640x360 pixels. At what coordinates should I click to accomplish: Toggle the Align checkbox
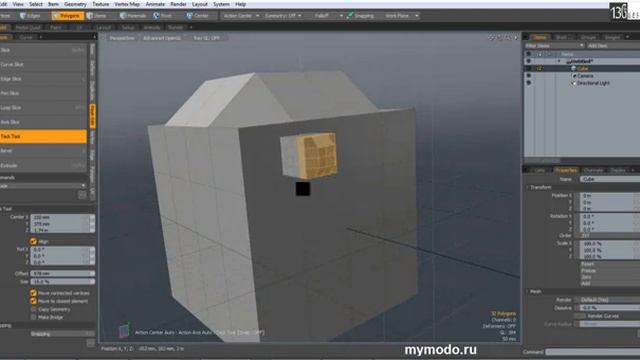(x=33, y=241)
